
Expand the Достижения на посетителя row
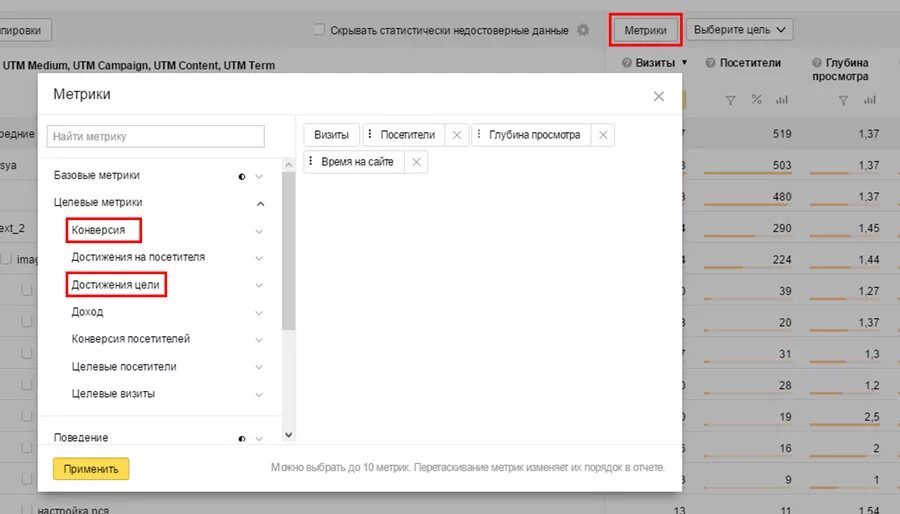tap(259, 258)
